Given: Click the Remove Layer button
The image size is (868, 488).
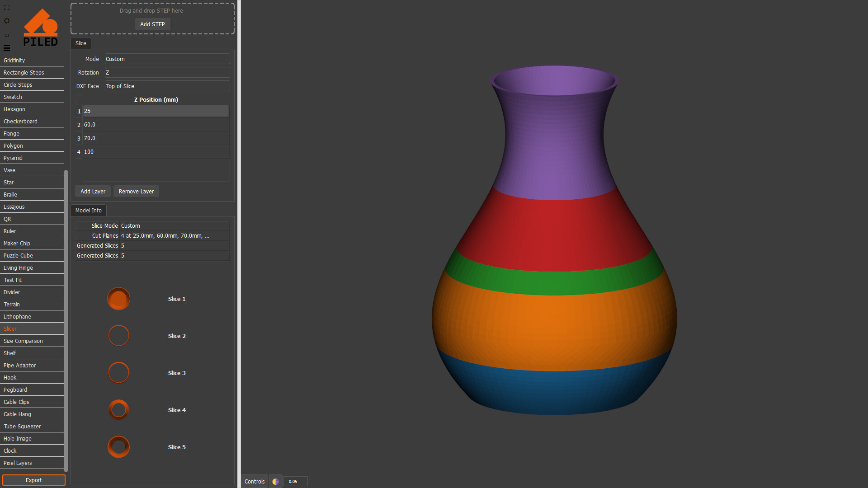Looking at the screenshot, I should (136, 192).
